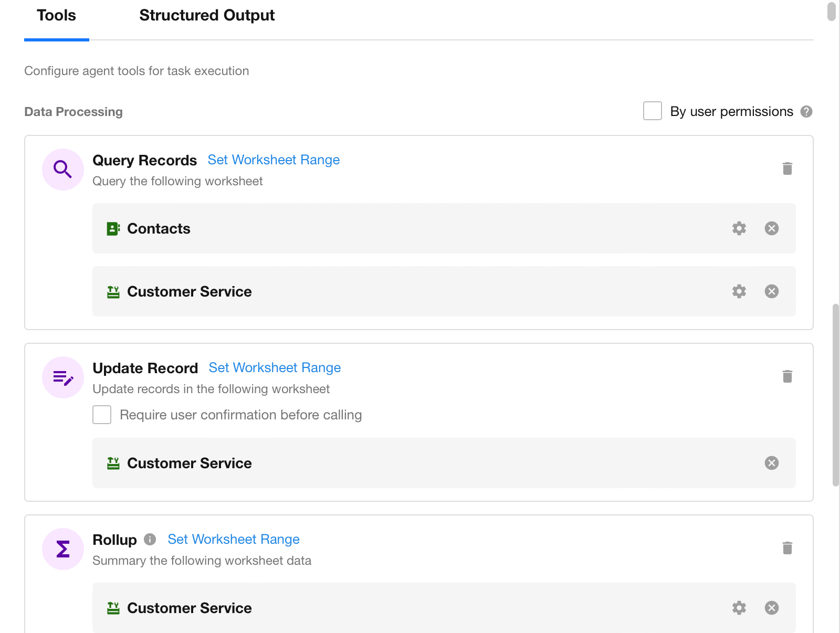Click the vertical scrollbar thumb
840x633 pixels.
tap(835, 394)
